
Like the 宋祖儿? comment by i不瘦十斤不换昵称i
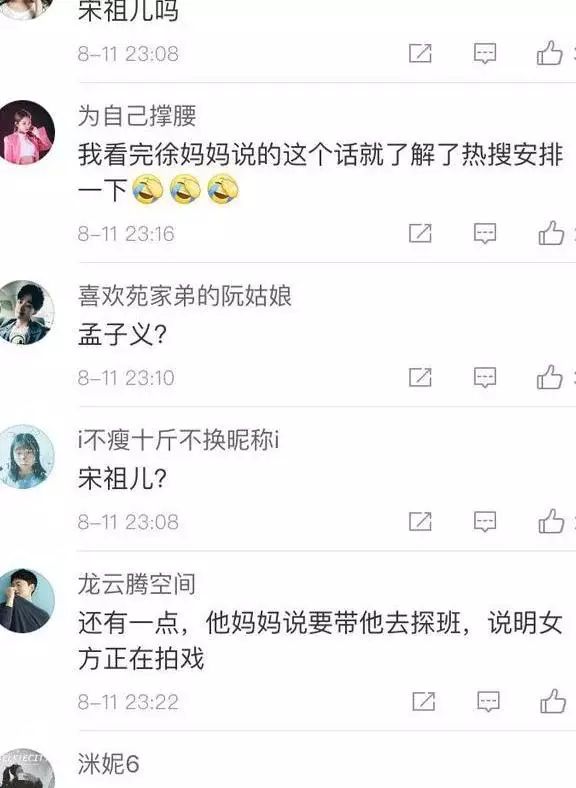(x=551, y=521)
